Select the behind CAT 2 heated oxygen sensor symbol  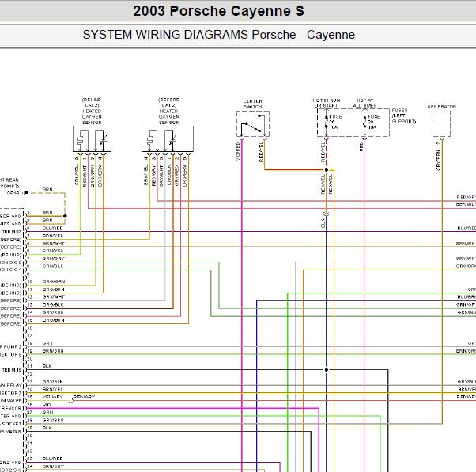pyautogui.click(x=92, y=138)
